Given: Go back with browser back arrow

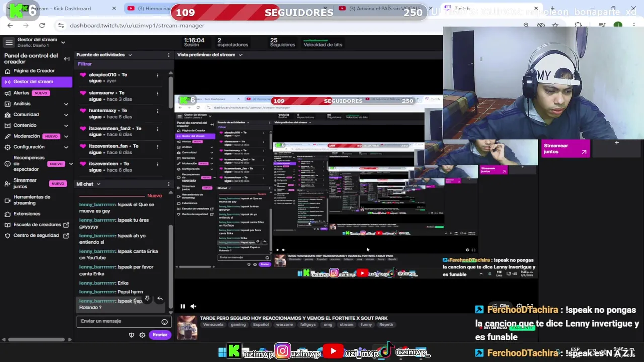Looking at the screenshot, I should 10,25.
